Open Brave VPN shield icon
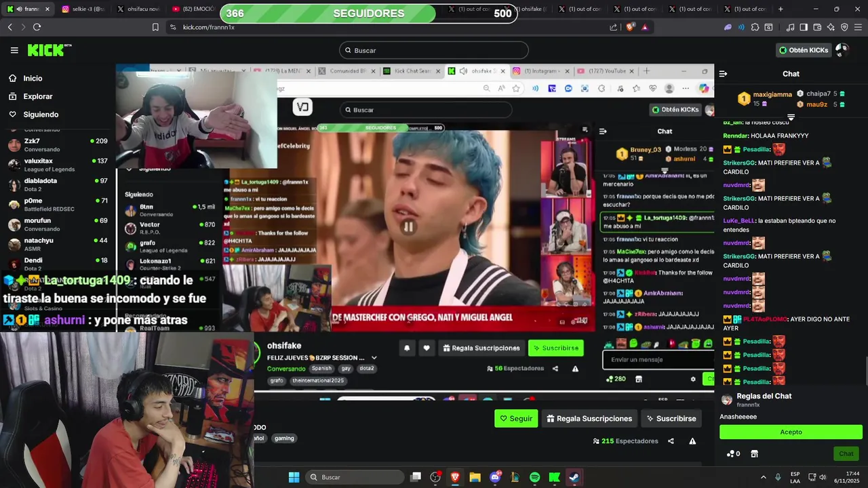The height and width of the screenshot is (488, 868). (x=844, y=27)
